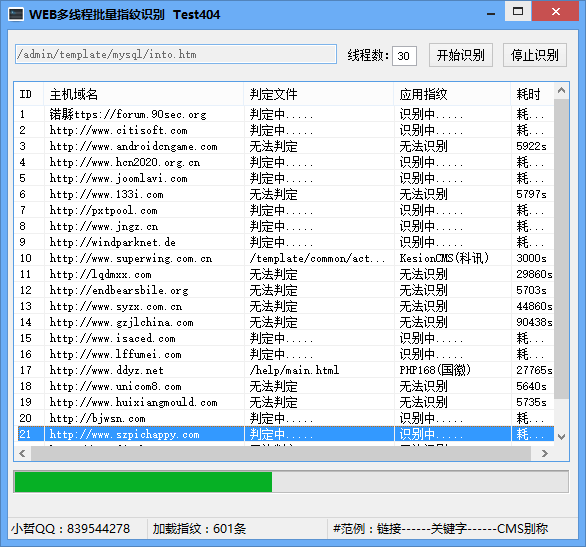The width and height of the screenshot is (586, 547).
Task: Click the scroll up arrow of list
Action: pyautogui.click(x=561, y=90)
